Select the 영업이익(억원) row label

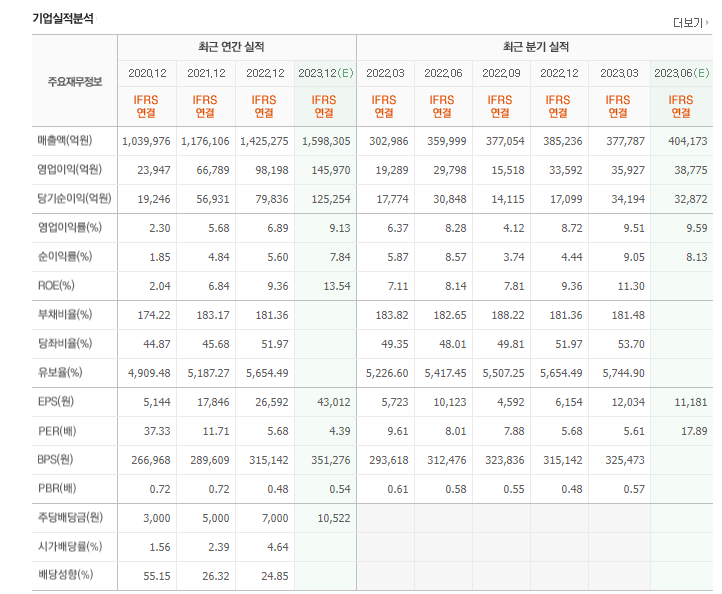point(70,169)
